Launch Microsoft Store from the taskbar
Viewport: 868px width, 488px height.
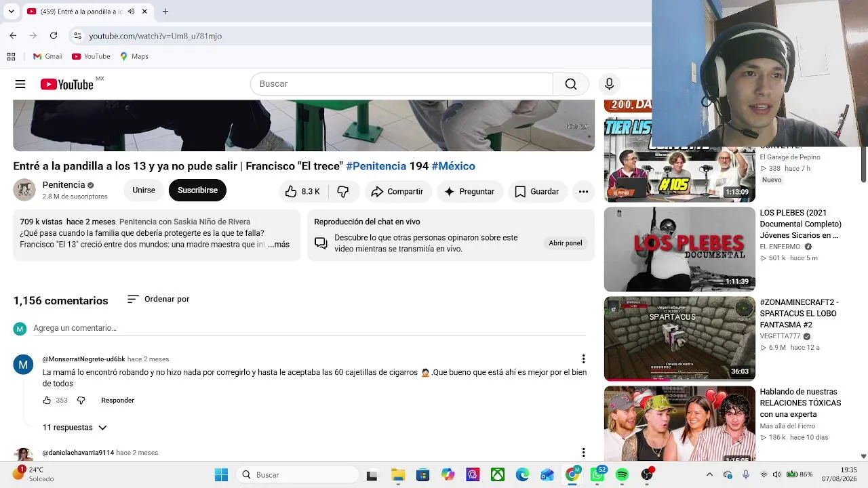422,475
